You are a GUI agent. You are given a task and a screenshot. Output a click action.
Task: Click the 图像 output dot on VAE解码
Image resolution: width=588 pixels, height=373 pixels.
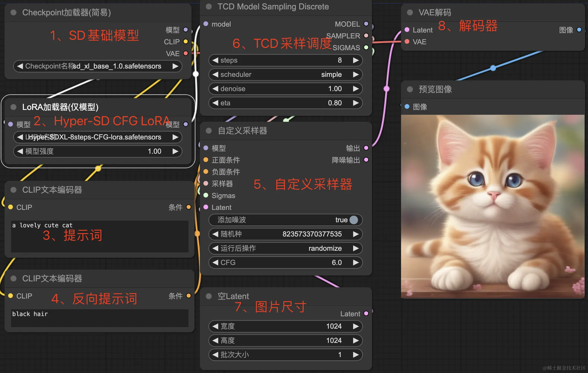click(x=580, y=30)
